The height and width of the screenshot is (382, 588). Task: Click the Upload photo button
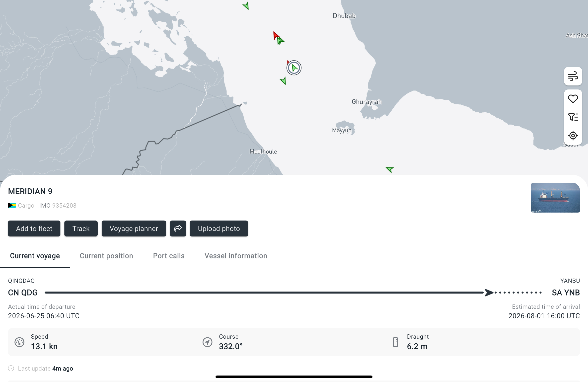(219, 229)
